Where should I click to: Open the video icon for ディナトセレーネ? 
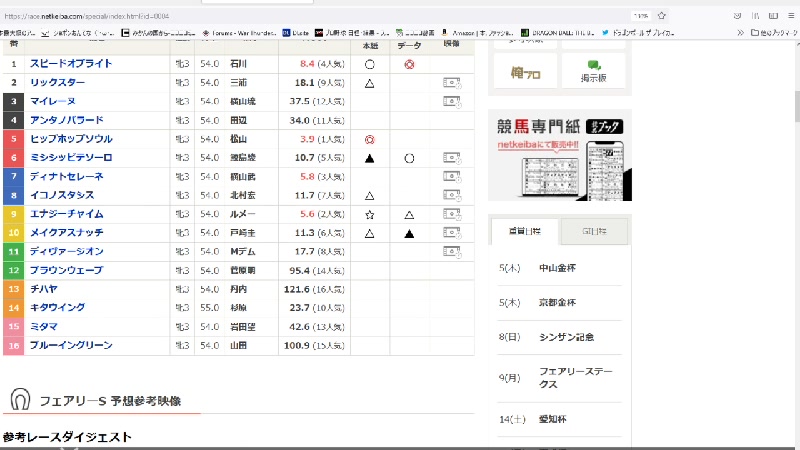[452, 177]
